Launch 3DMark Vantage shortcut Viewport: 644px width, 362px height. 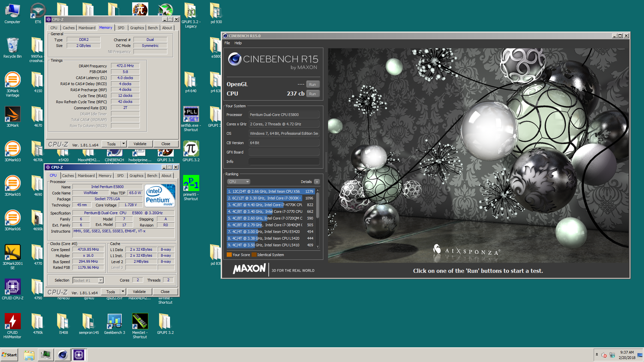tap(12, 84)
